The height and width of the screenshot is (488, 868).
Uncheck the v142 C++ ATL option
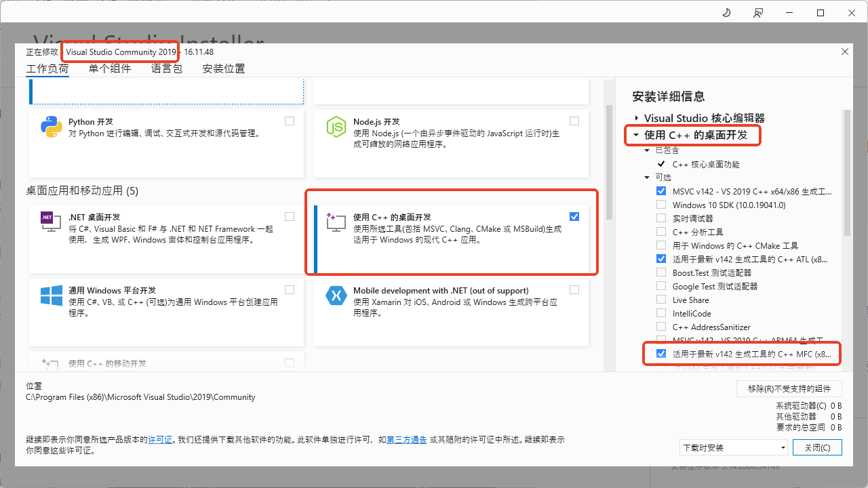[661, 259]
